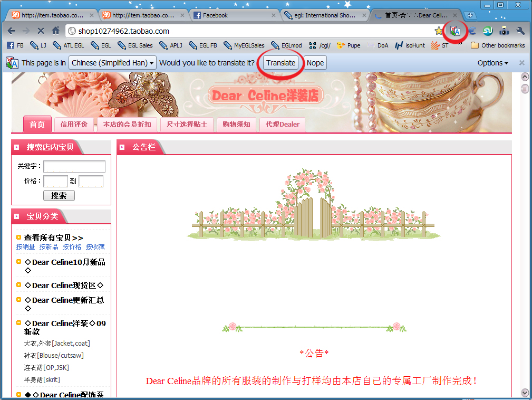Viewport: 532px width, 400px height.
Task: Select the 尺寸选择贴士 shop tab
Action: coord(187,125)
